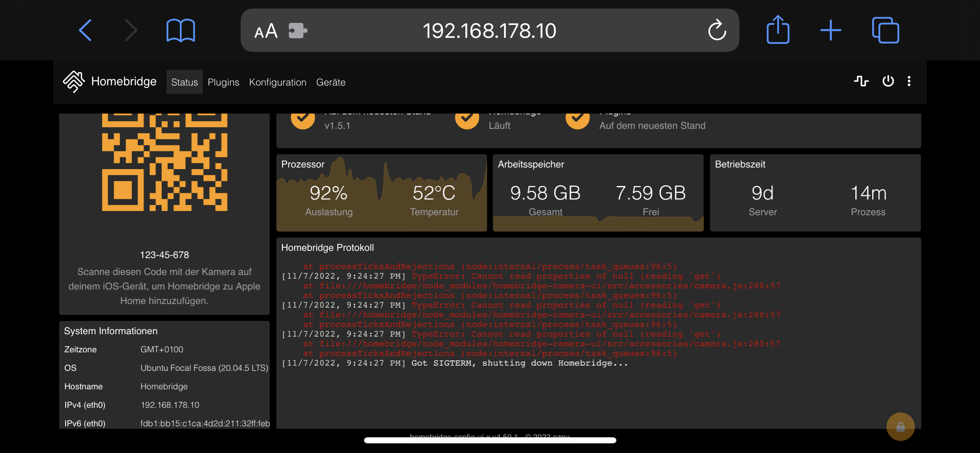Switch to the Plugins tab
This screenshot has height=453, width=980.
tap(223, 82)
